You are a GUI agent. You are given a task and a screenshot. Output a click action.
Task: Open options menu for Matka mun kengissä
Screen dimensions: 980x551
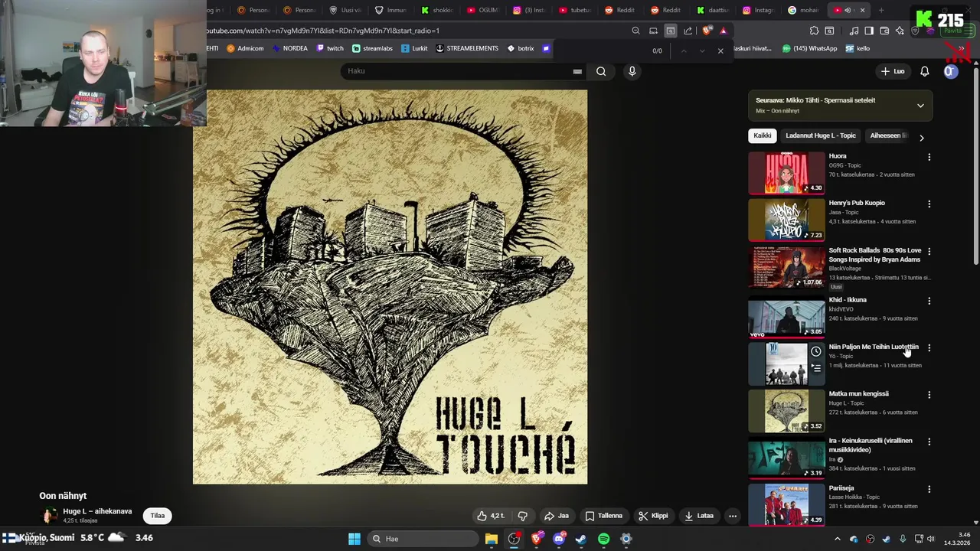[x=929, y=395]
